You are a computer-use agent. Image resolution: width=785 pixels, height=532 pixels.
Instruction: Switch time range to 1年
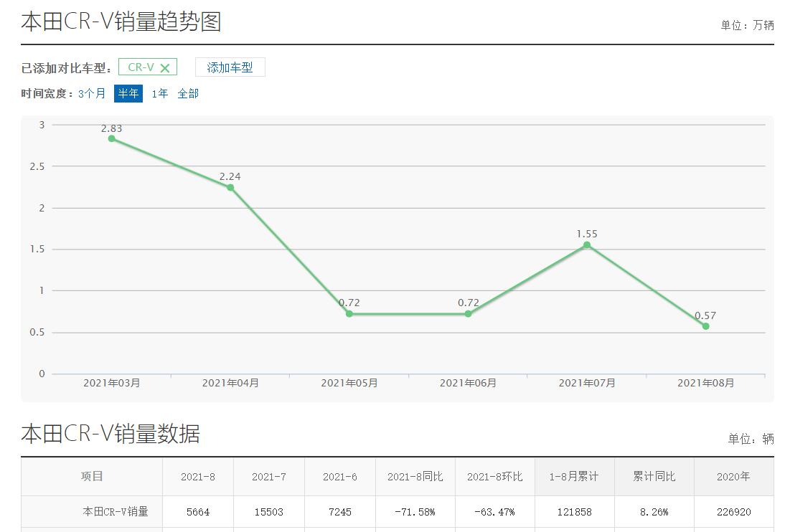click(160, 94)
